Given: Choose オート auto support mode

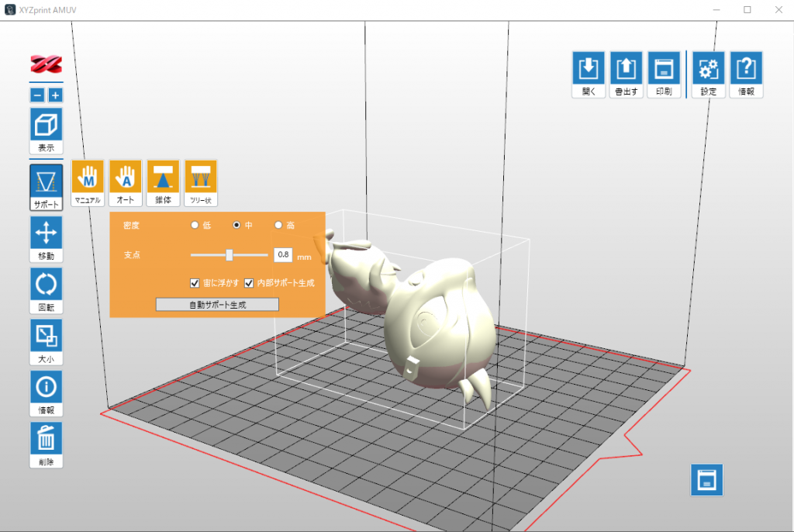Looking at the screenshot, I should [125, 183].
